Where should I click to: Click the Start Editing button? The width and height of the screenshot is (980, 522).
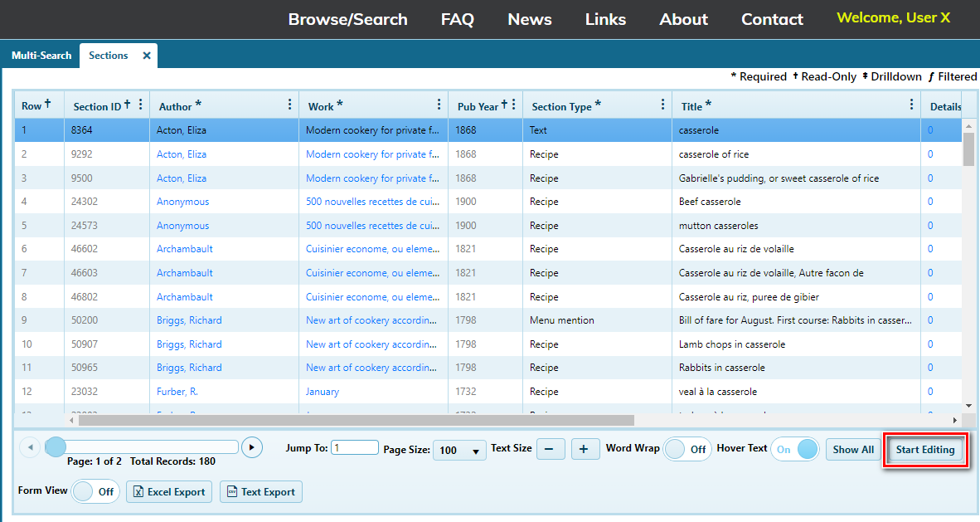pos(925,450)
